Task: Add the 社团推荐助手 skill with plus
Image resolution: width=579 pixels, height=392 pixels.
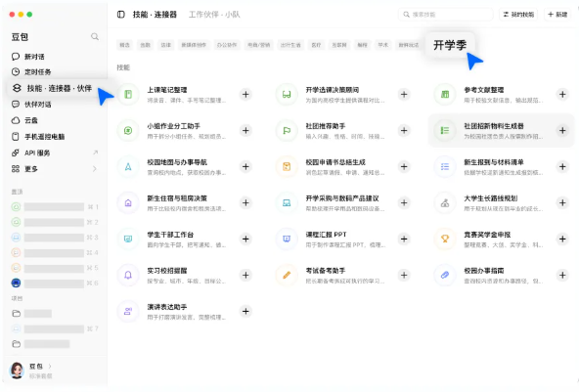Action: tap(404, 131)
